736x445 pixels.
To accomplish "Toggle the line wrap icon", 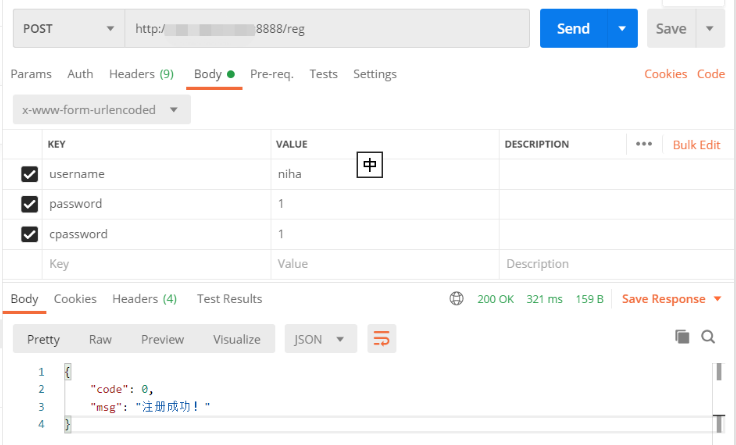I will pyautogui.click(x=382, y=338).
